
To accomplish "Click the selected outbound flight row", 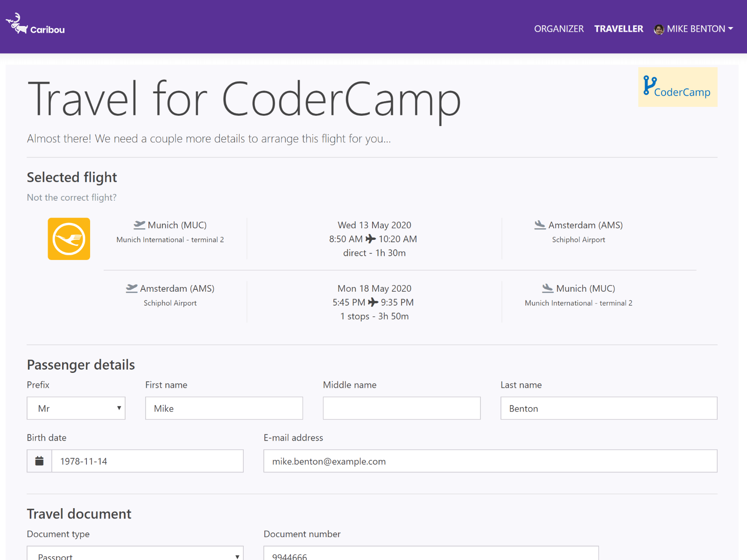I will 373,238.
